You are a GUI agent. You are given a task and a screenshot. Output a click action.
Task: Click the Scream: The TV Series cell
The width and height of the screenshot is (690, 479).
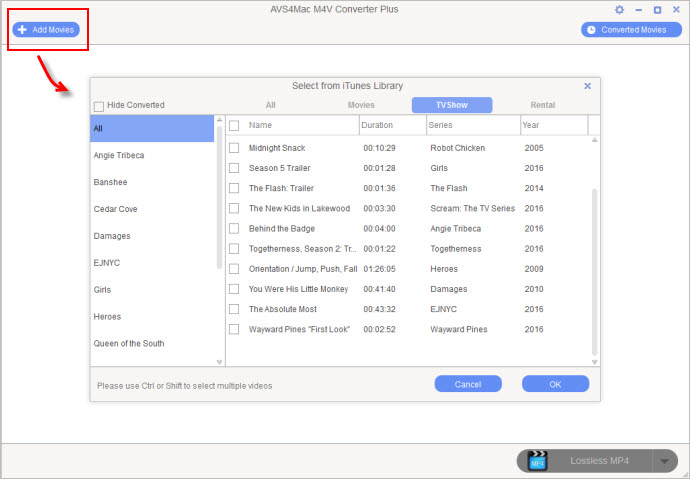(473, 208)
